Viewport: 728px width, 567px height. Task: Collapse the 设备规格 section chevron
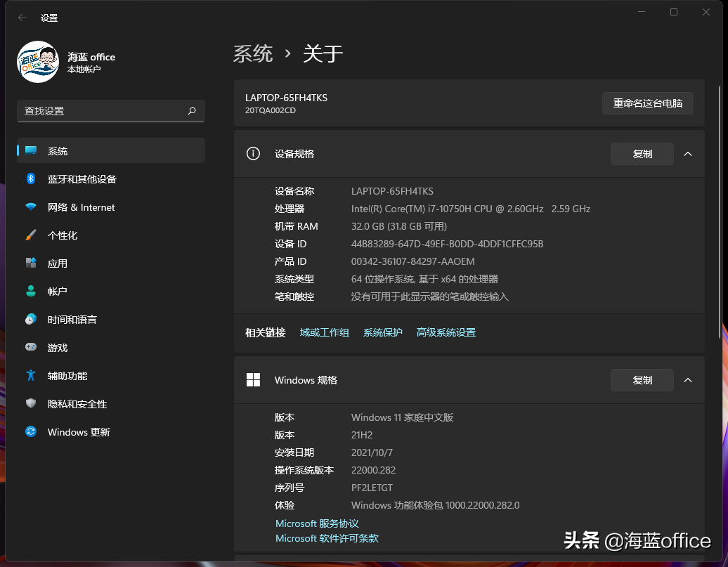(x=688, y=154)
